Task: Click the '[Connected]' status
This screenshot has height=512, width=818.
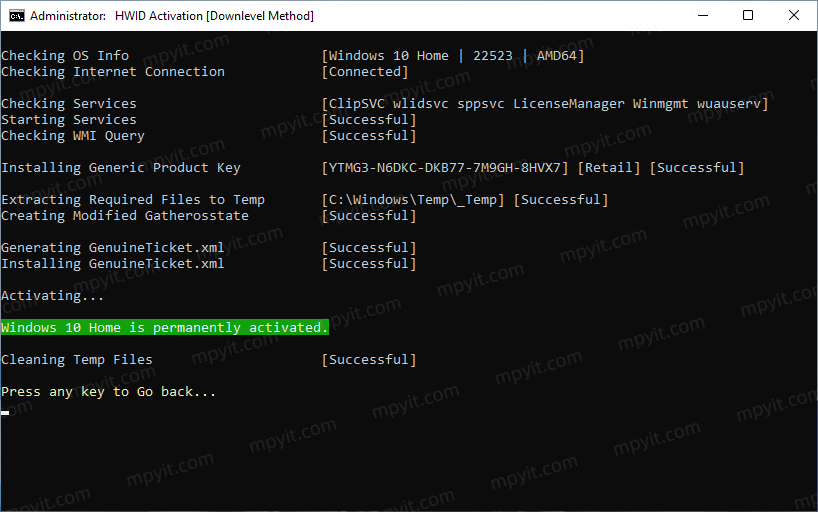Action: point(365,72)
